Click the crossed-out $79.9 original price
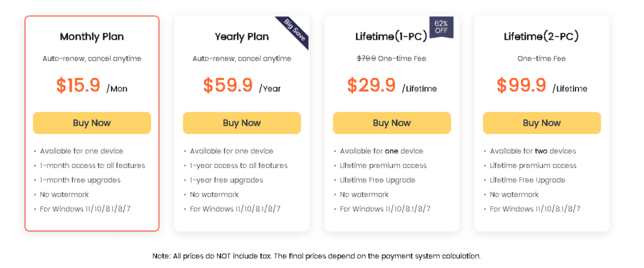644x268 pixels. coord(366,59)
